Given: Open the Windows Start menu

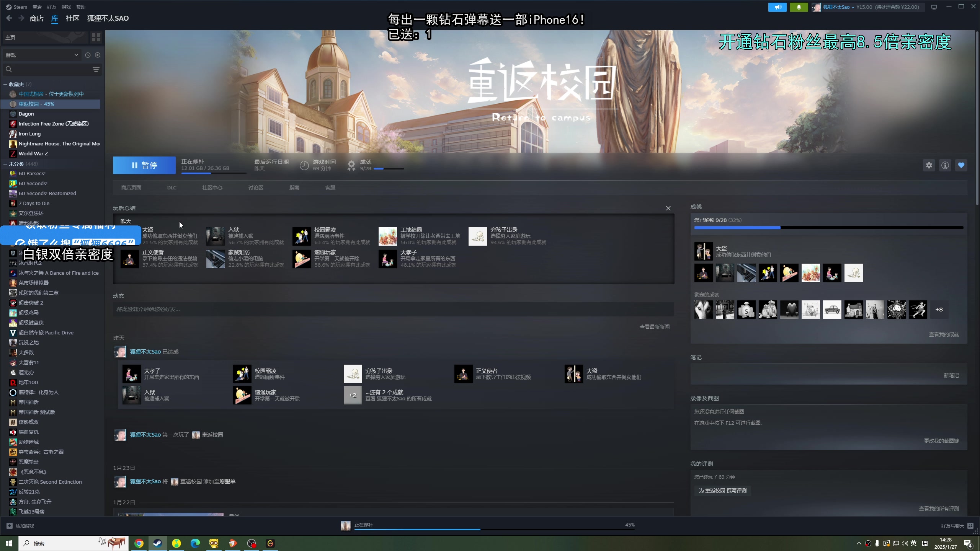Looking at the screenshot, I should coord(9,543).
